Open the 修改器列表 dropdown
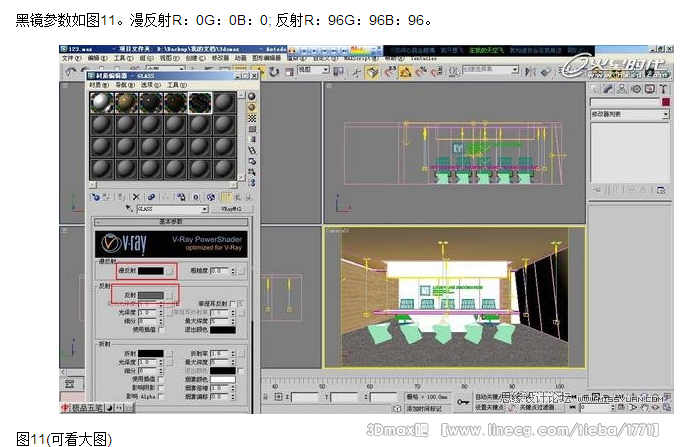This screenshot has width=688, height=447. (x=666, y=114)
